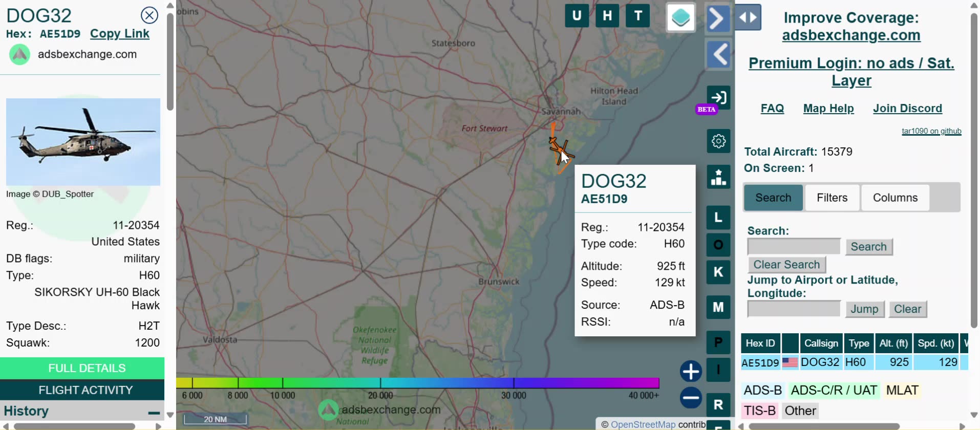Click the right chevron arrow button

click(717, 19)
